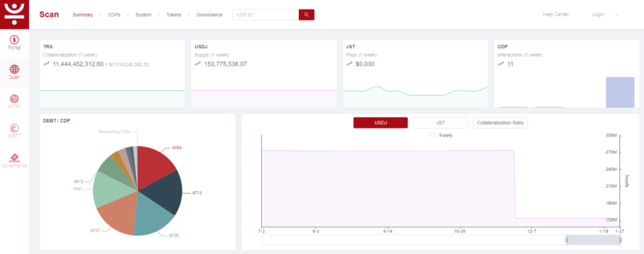The image size is (644, 254).
Task: Select the Scan globe icon
Action: [x=15, y=69]
